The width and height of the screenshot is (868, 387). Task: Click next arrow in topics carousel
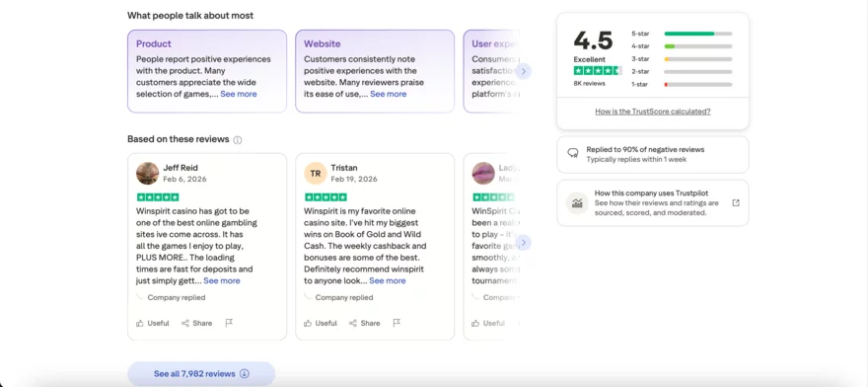click(523, 71)
